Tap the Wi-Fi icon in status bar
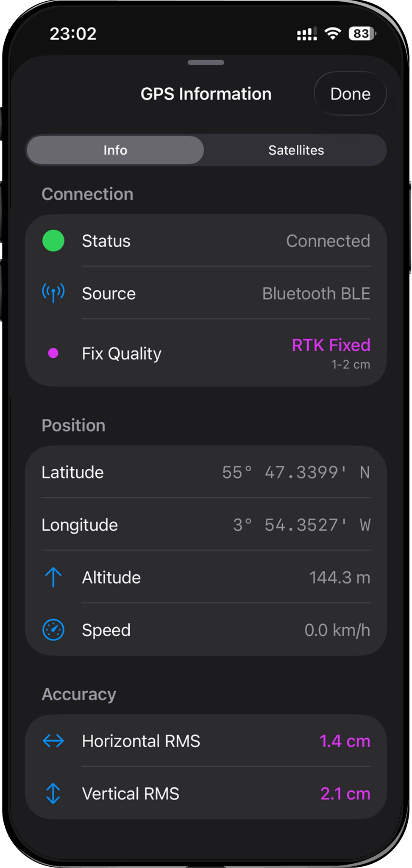412x868 pixels. (x=333, y=33)
